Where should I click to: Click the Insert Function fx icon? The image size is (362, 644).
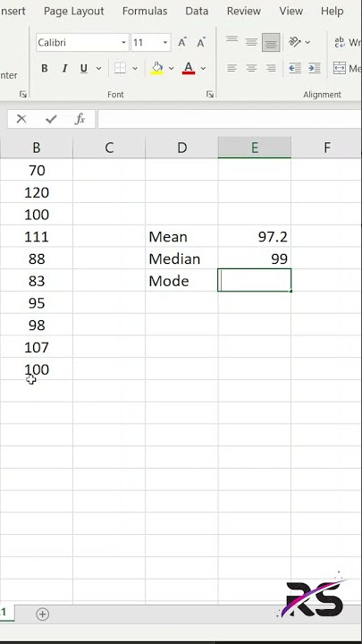(x=80, y=119)
